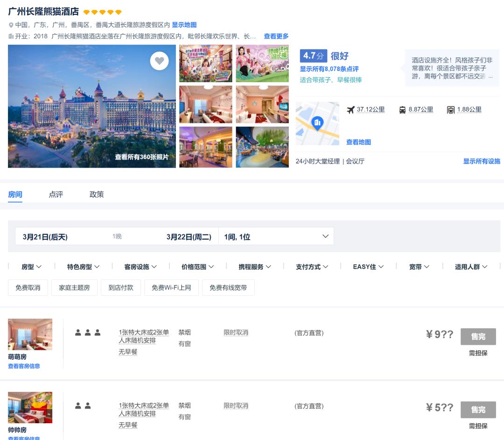This screenshot has height=440, width=504.
Task: Click bed type details for 萌萌房
Action: click(144, 336)
